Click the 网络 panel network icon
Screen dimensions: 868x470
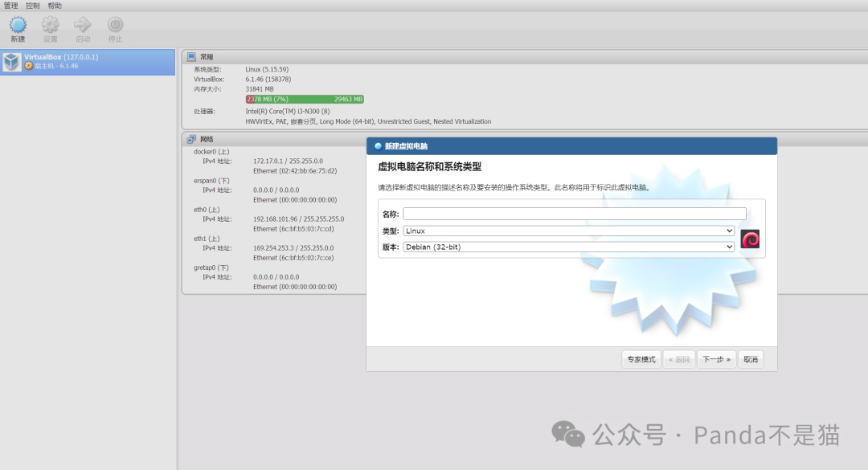click(191, 139)
